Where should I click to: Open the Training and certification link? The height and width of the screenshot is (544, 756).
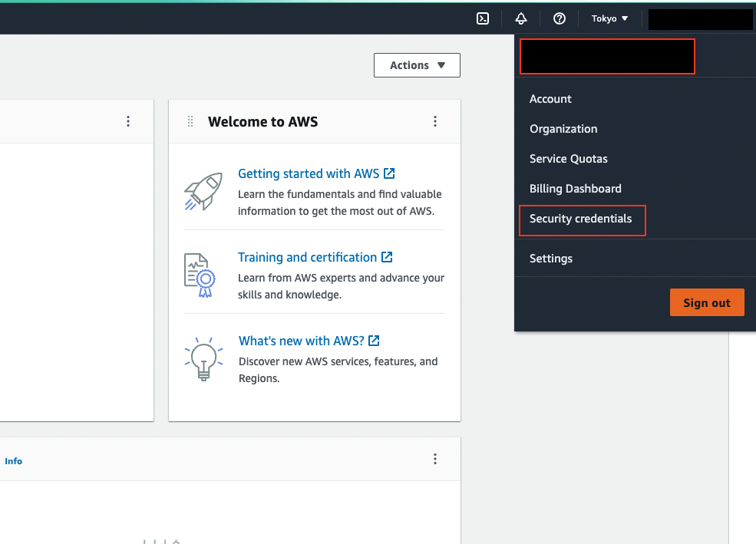click(x=315, y=257)
